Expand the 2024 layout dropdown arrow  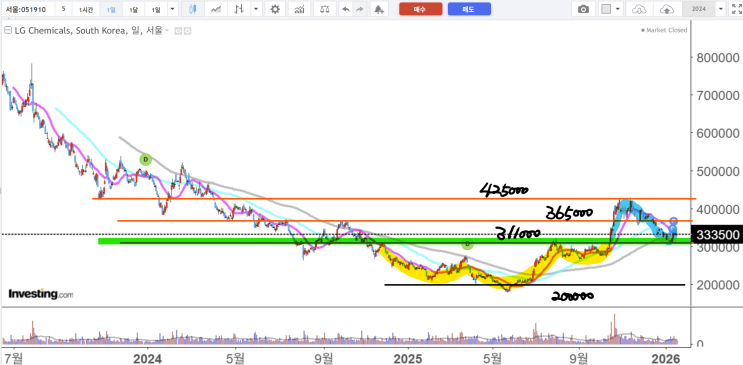pos(721,9)
